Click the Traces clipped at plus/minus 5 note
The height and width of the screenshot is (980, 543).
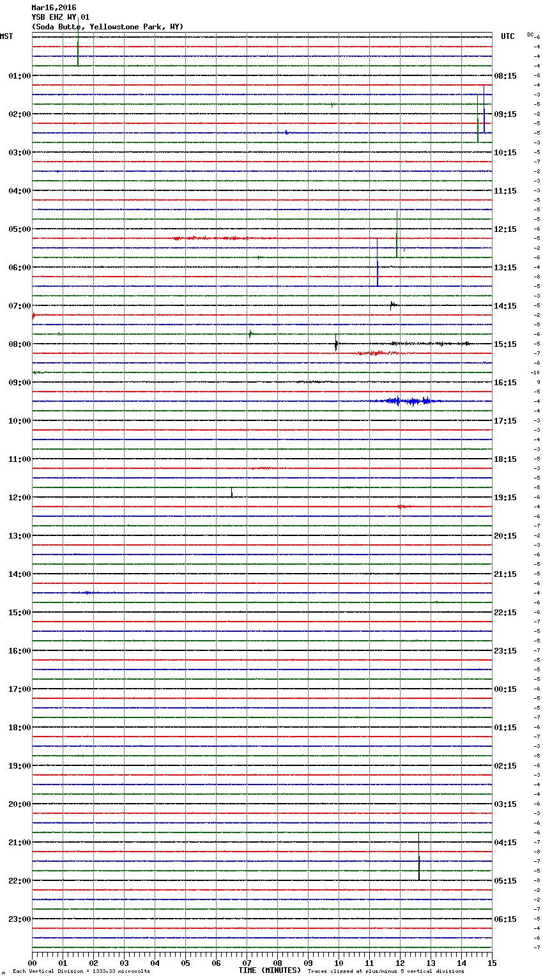point(386,972)
